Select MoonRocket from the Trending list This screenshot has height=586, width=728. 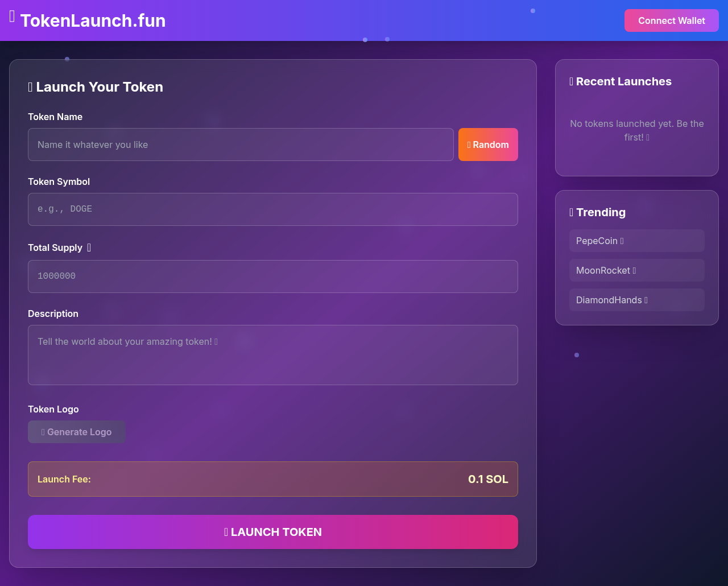pyautogui.click(x=636, y=270)
